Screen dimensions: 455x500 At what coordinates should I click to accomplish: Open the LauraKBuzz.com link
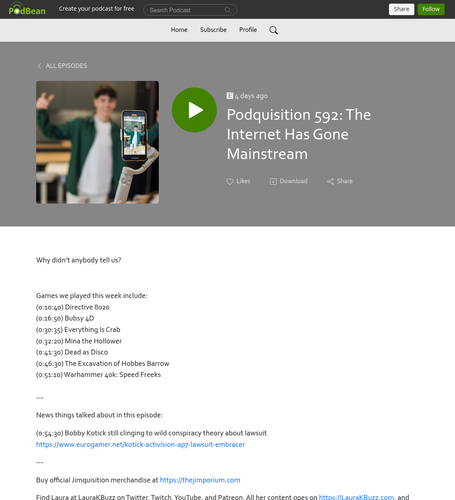[356, 497]
